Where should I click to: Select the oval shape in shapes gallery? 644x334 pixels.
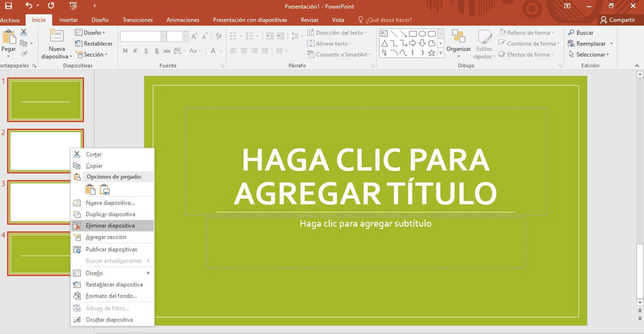click(422, 34)
